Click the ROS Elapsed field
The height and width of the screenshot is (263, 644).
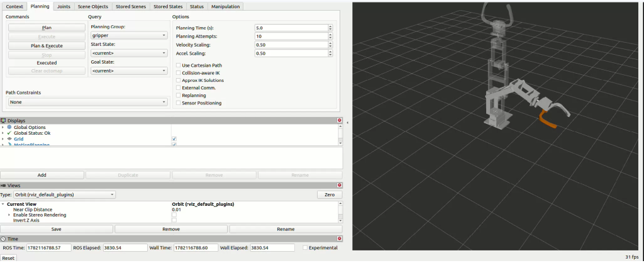pos(125,248)
